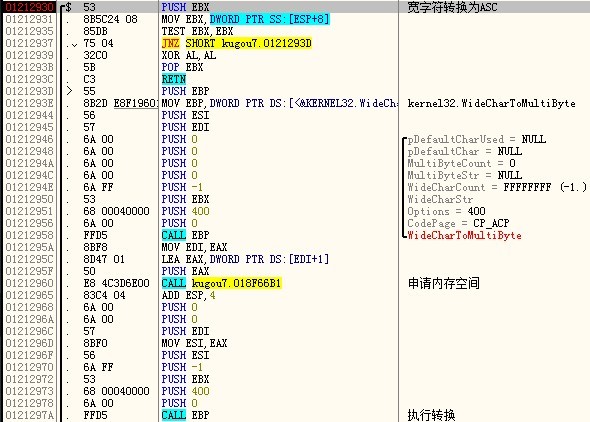This screenshot has height=422, width=590.
Task: Click hex bytes 8B5C24 08
Action: [110, 19]
